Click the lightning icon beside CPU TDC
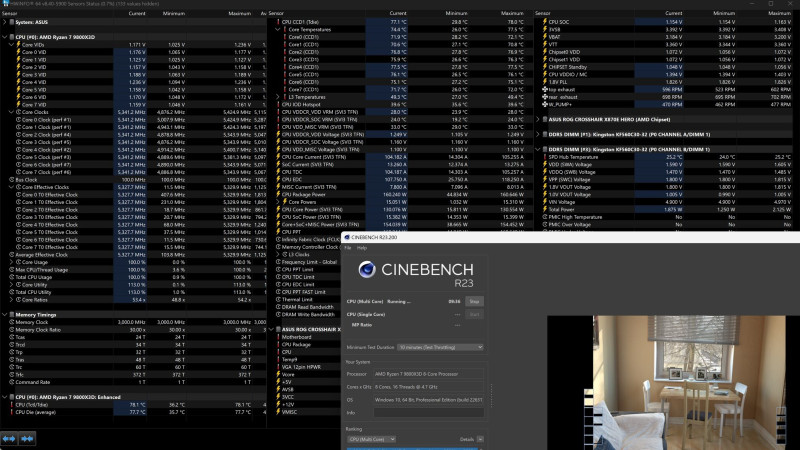This screenshot has width=800, height=450. point(278,172)
